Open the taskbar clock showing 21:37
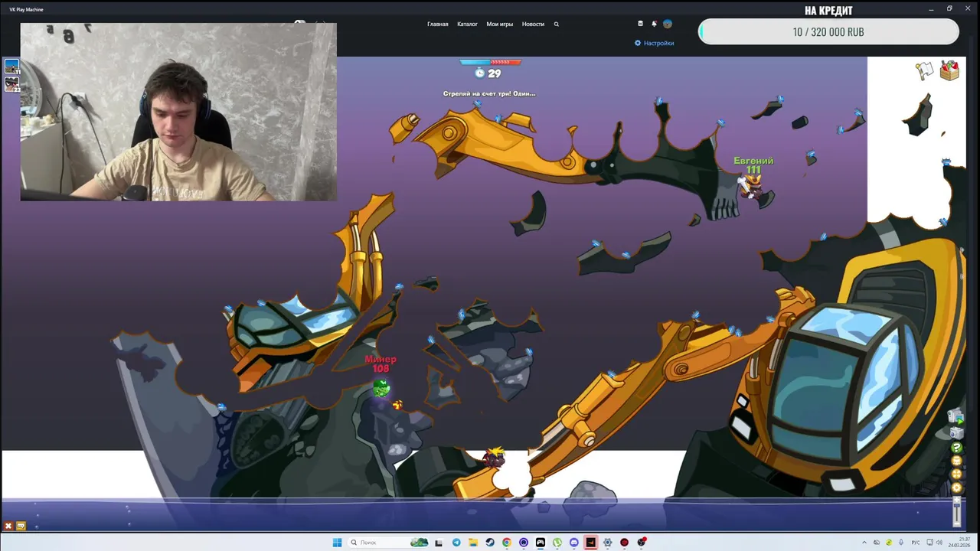Image resolution: width=980 pixels, height=551 pixels. point(959,543)
